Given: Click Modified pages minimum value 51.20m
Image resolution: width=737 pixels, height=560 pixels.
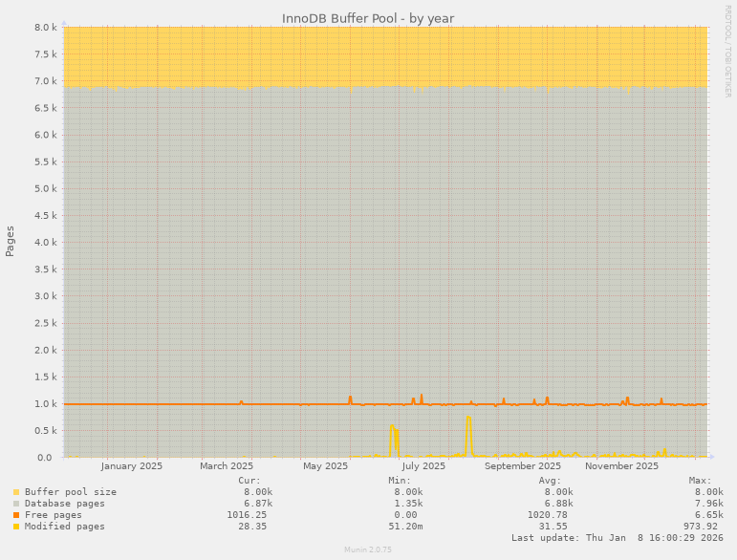Looking at the screenshot, I should pos(405,527).
